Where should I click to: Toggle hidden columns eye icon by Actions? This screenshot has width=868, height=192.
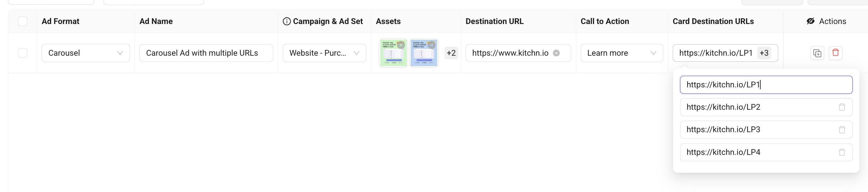click(810, 21)
